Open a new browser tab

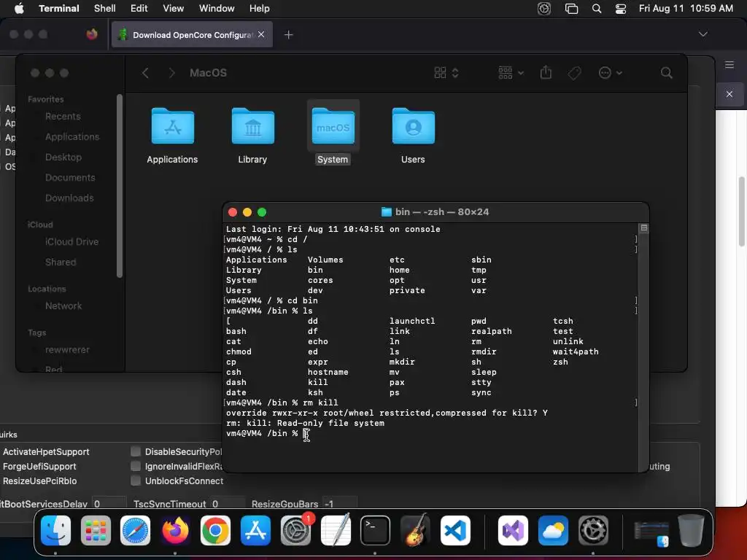289,35
